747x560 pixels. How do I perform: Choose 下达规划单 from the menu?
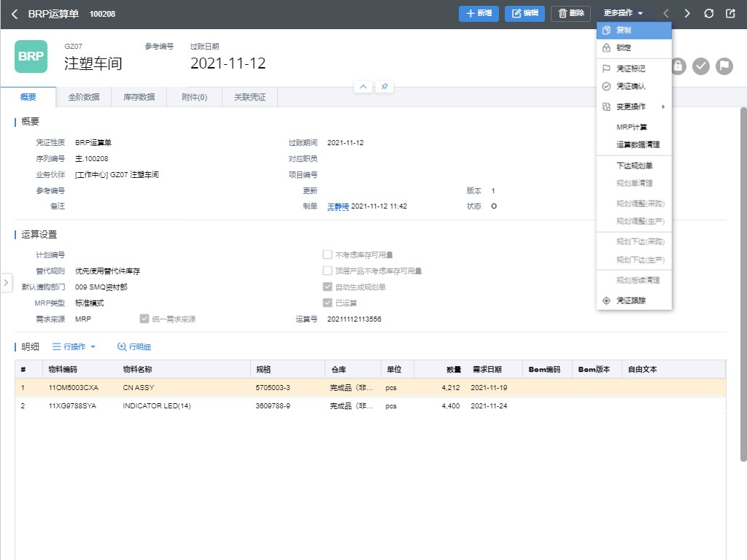point(634,166)
